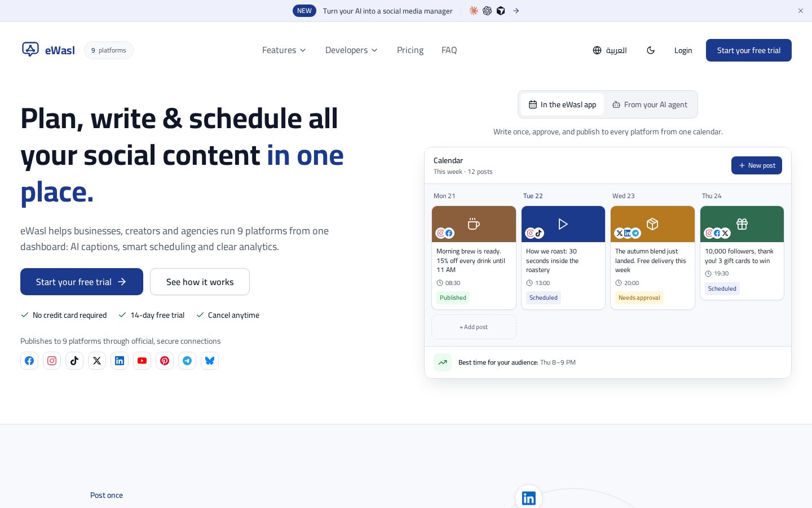Screen dimensions: 812x508
Task: Click the eWasl logo icon
Action: pos(30,50)
